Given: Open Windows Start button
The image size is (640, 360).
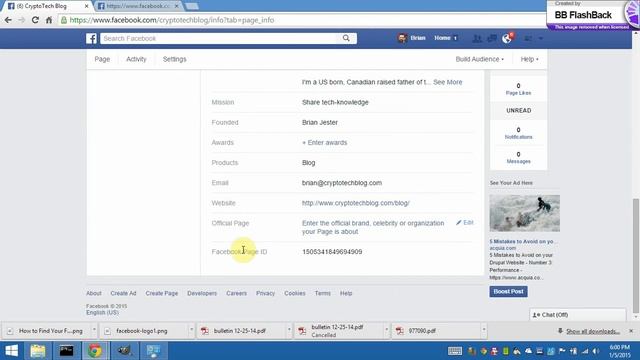Looking at the screenshot, I should tap(11, 351).
